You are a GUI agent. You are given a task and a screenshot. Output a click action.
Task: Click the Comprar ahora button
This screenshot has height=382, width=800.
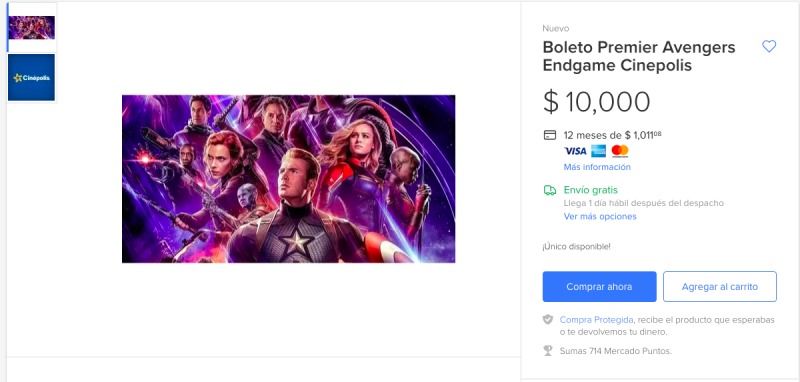click(x=599, y=287)
